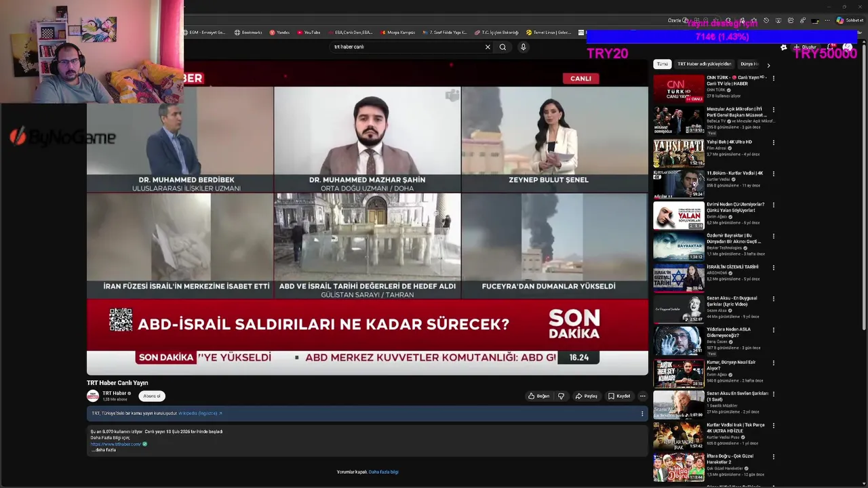Click the search magnifier button

pyautogui.click(x=502, y=47)
